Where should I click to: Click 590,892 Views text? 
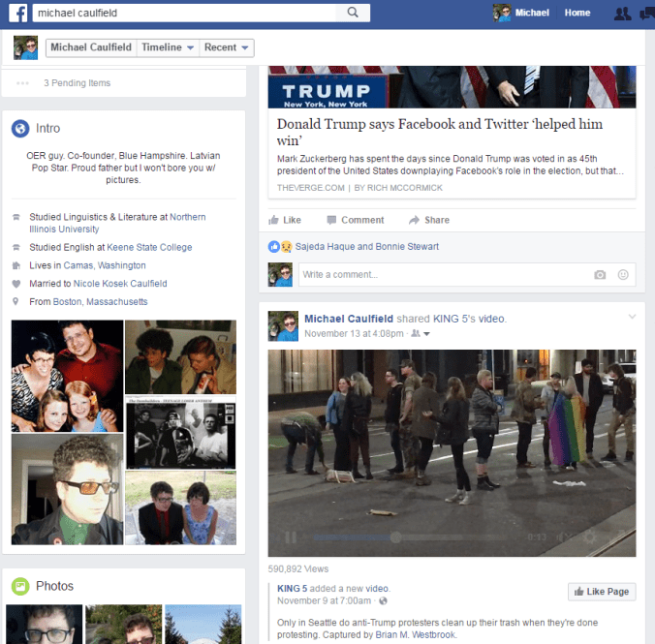[x=298, y=569]
